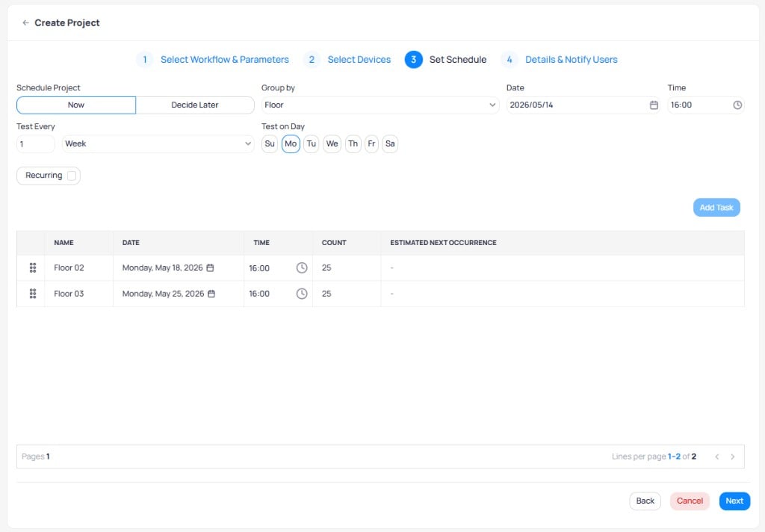The width and height of the screenshot is (765, 532).
Task: Click the date Monday, May 25, 2026
Action: point(163,294)
